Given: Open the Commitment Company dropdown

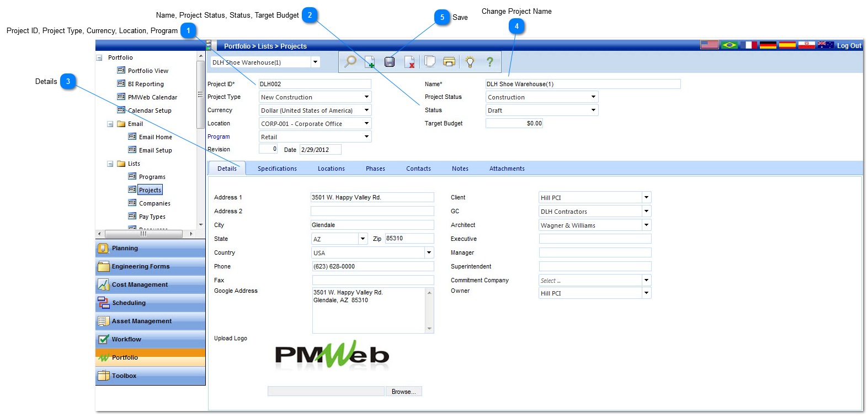Looking at the screenshot, I should click(x=646, y=280).
